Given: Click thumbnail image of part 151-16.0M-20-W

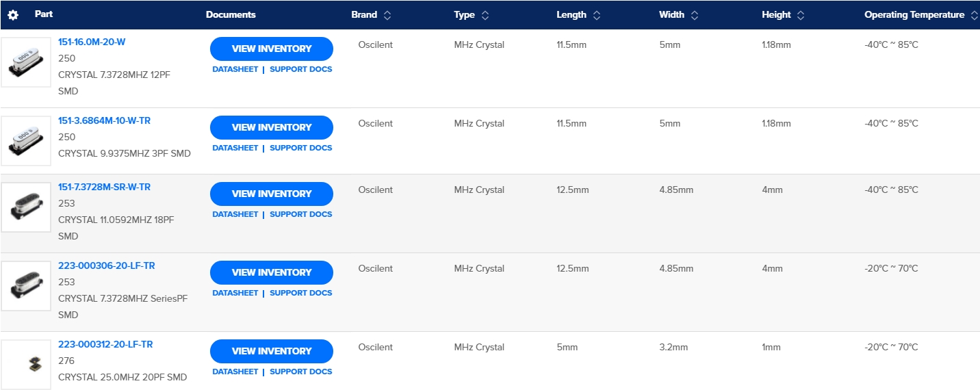Looking at the screenshot, I should click(x=26, y=62).
